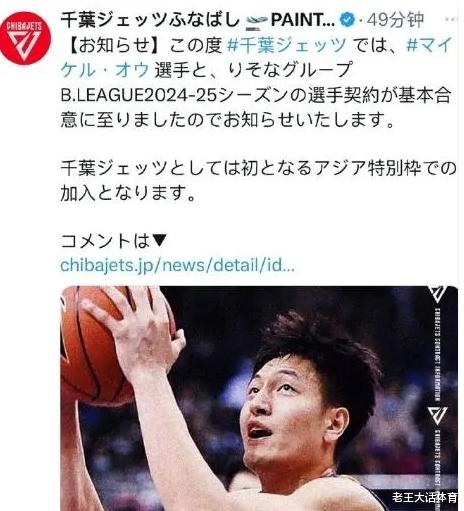Image resolution: width=464 pixels, height=511 pixels.
Task: Click vertical CHIBAJETS CONTRACT INFORMATION text
Action: click(x=437, y=355)
